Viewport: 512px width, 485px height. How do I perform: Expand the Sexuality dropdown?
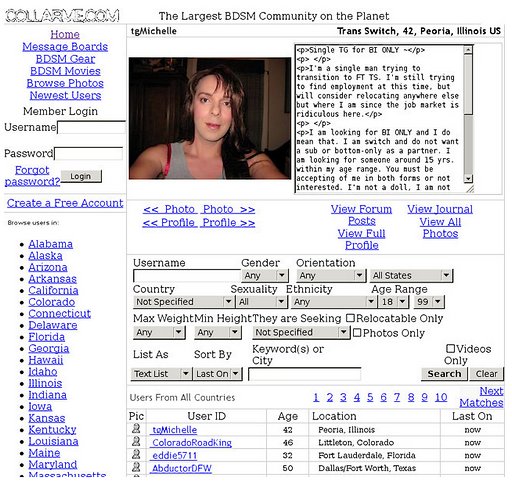click(x=261, y=302)
